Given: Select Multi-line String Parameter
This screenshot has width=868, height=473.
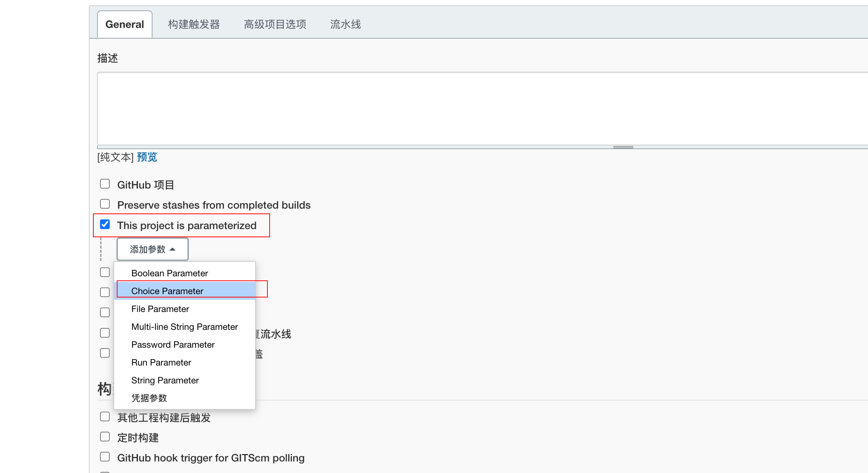Looking at the screenshot, I should click(184, 327).
